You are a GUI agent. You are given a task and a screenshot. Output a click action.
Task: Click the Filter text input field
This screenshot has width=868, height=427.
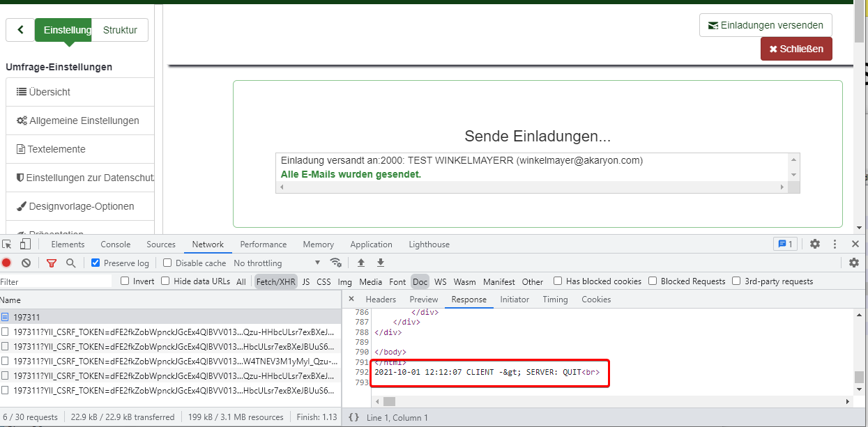tap(56, 281)
